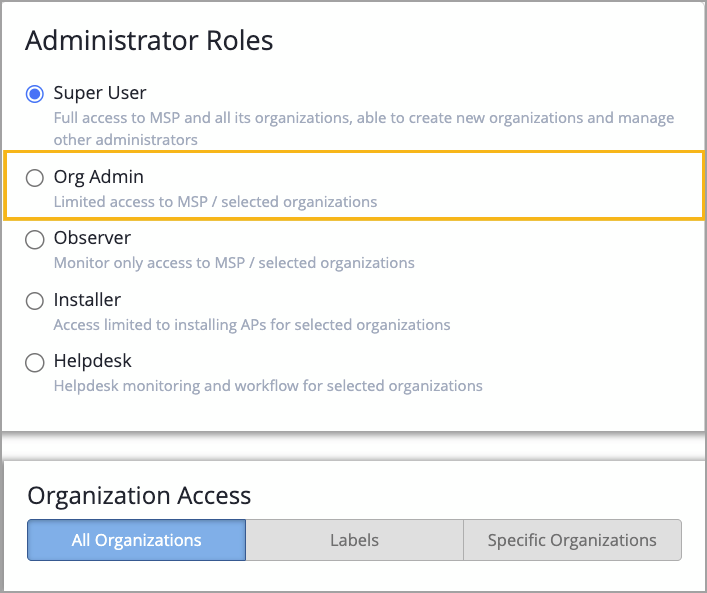Click 'Helpdesk monitoring and workflow' description

[268, 385]
